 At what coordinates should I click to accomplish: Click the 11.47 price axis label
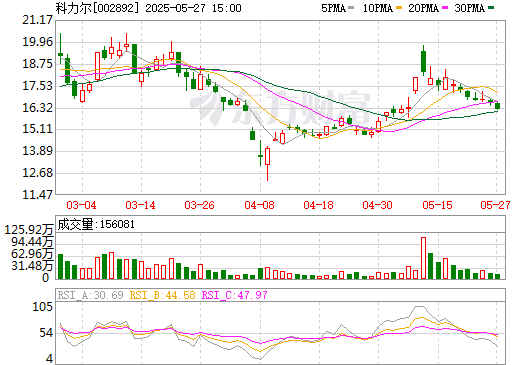coord(37,194)
